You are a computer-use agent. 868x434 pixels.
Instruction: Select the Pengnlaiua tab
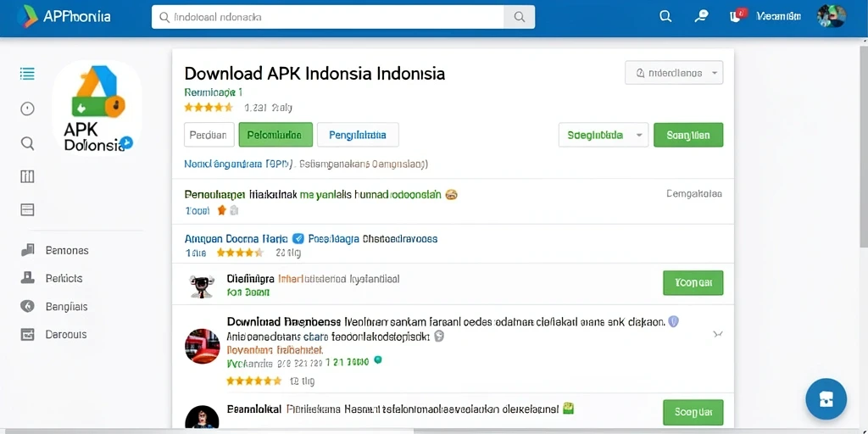358,135
